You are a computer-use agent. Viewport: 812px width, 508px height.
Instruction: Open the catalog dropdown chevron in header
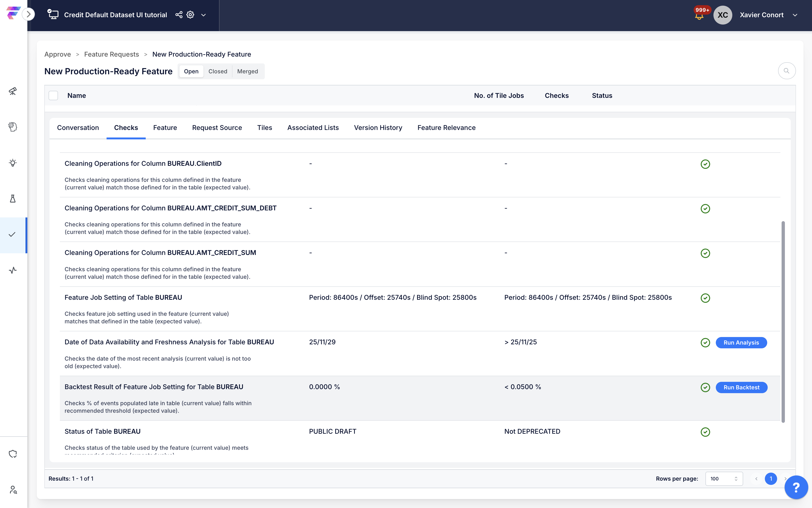point(203,15)
